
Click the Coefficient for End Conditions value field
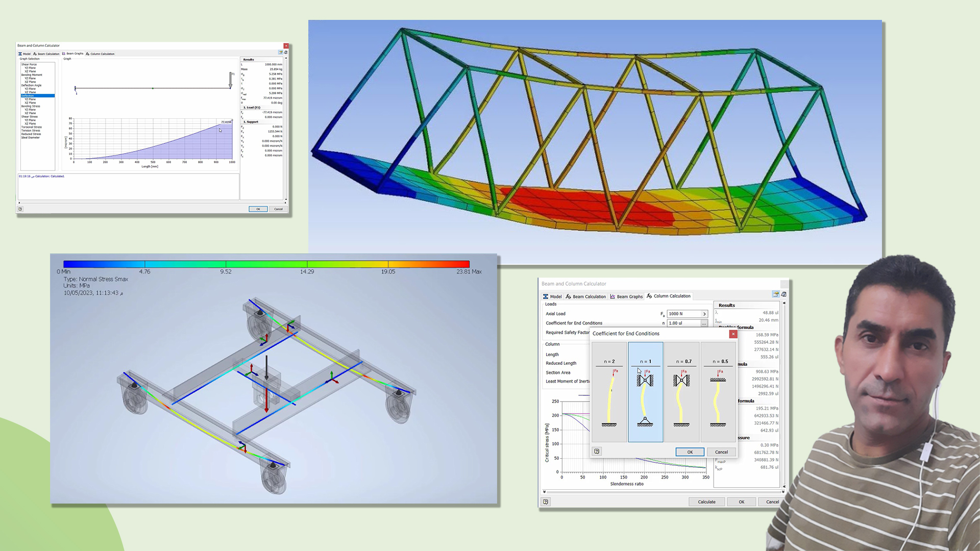tap(684, 323)
